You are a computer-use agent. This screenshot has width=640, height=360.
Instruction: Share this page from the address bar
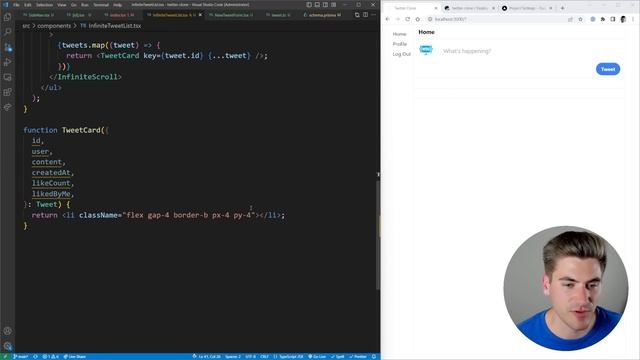(x=570, y=19)
